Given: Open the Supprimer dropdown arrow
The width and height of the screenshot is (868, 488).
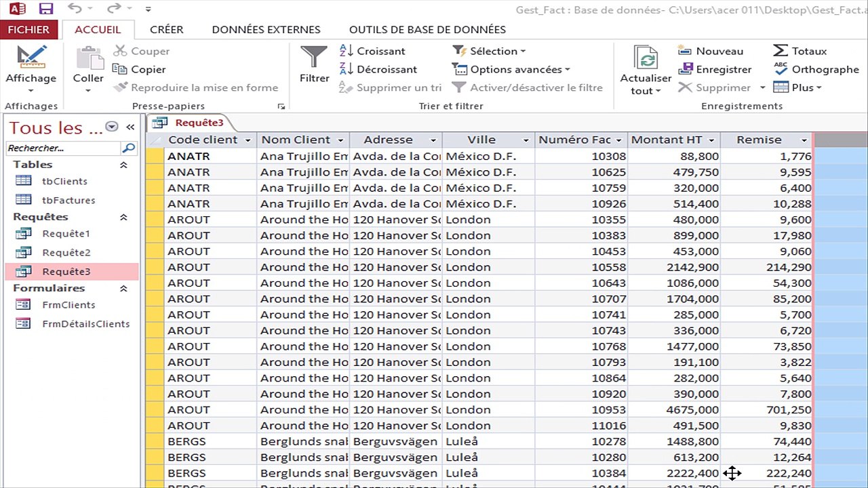Looking at the screenshot, I should coord(762,87).
